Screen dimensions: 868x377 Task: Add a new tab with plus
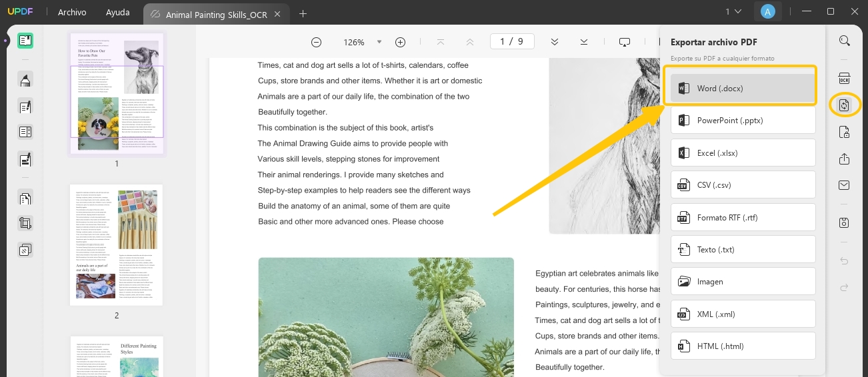click(x=303, y=13)
